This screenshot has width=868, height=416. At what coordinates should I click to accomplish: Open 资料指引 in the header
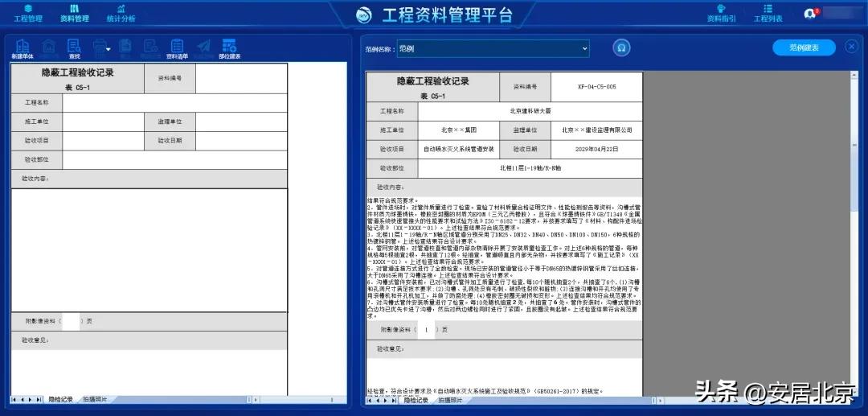pos(721,14)
